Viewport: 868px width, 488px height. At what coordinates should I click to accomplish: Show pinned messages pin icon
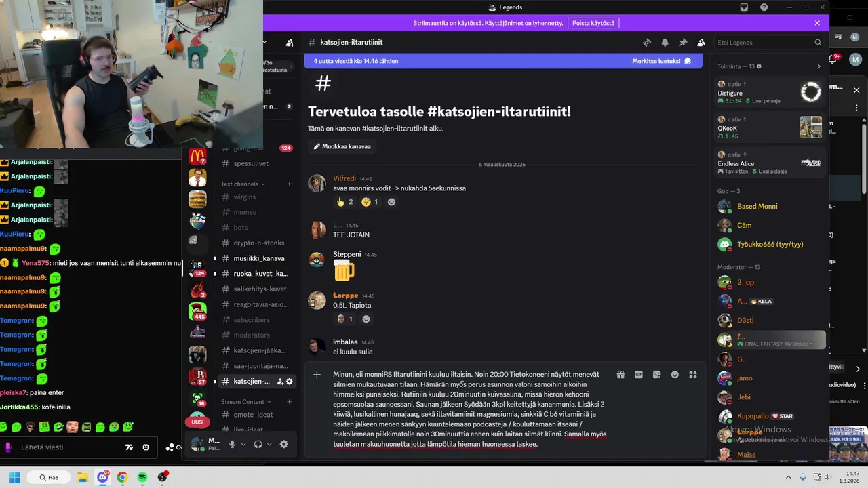point(683,42)
